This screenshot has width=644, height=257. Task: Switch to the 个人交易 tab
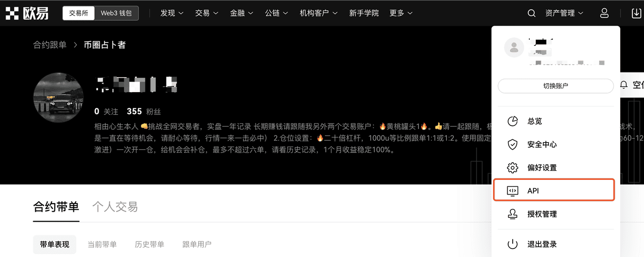pyautogui.click(x=115, y=207)
